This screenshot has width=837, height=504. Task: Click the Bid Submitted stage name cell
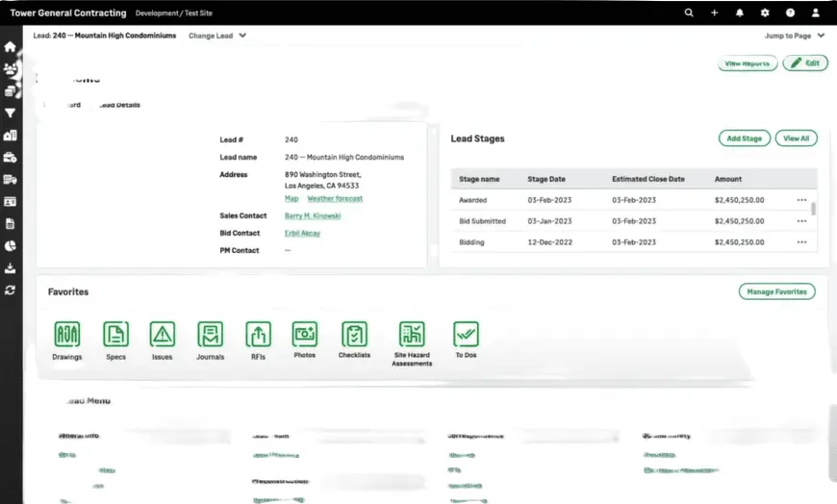[x=483, y=221]
